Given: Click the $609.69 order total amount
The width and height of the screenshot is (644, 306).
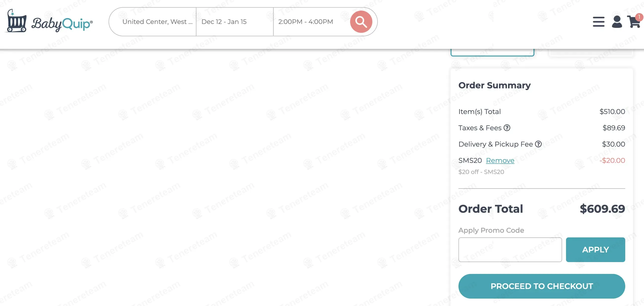Looking at the screenshot, I should [602, 209].
